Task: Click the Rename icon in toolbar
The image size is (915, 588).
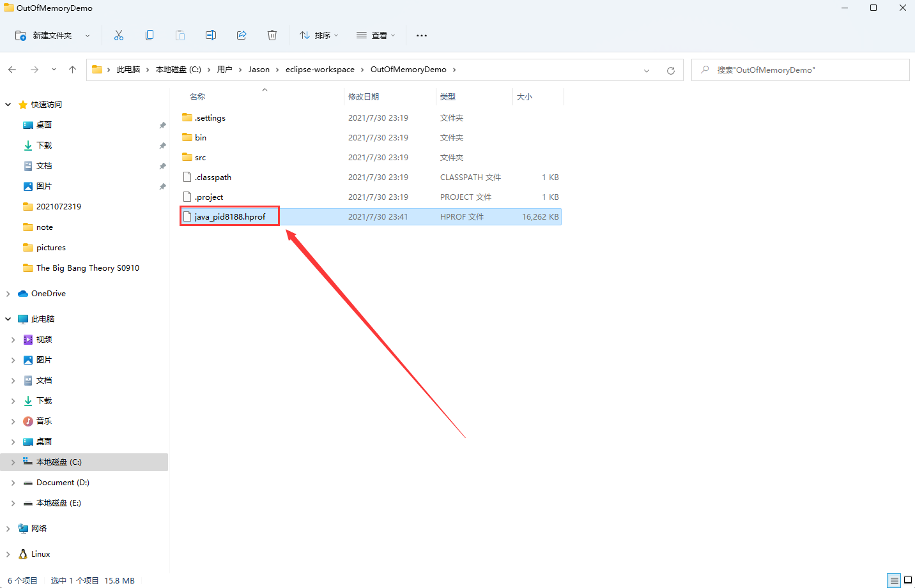Action: click(x=211, y=36)
